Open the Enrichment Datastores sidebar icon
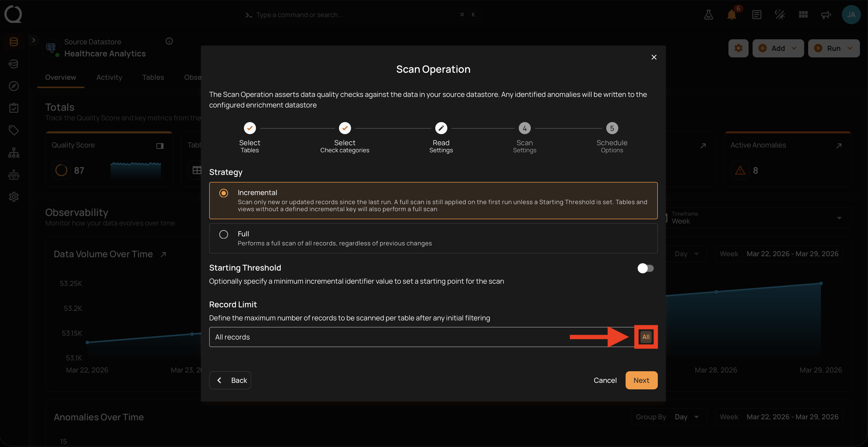Viewport: 868px width, 447px height. click(14, 64)
